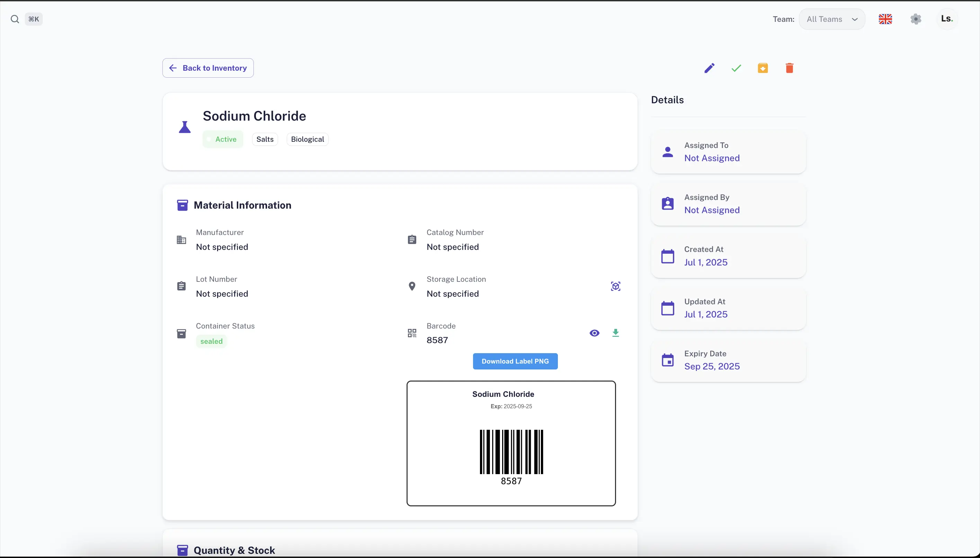This screenshot has width=980, height=558.
Task: Click the Container Status box icon
Action: coord(181,333)
